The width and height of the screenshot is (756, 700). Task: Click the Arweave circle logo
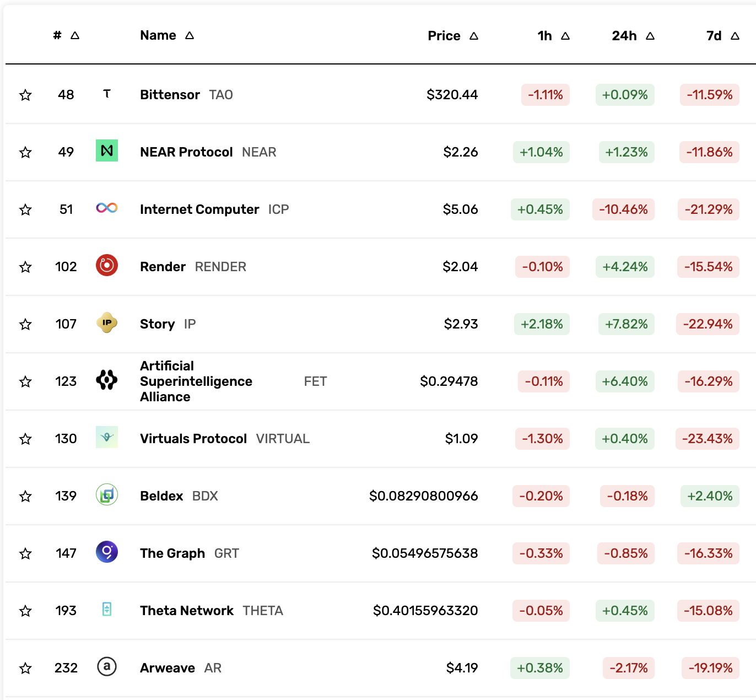click(107, 667)
